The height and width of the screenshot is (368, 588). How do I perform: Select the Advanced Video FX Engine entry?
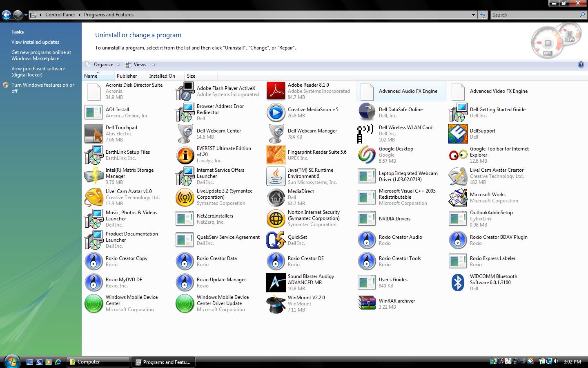click(492, 91)
